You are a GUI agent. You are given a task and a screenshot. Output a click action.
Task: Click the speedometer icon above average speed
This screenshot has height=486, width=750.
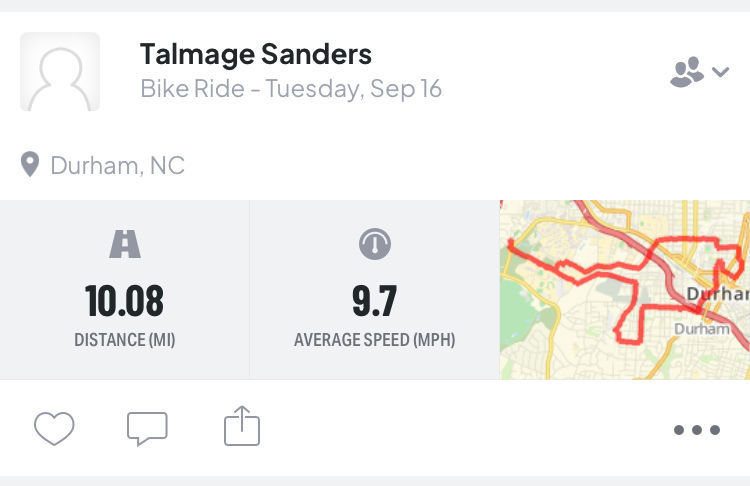coord(374,244)
